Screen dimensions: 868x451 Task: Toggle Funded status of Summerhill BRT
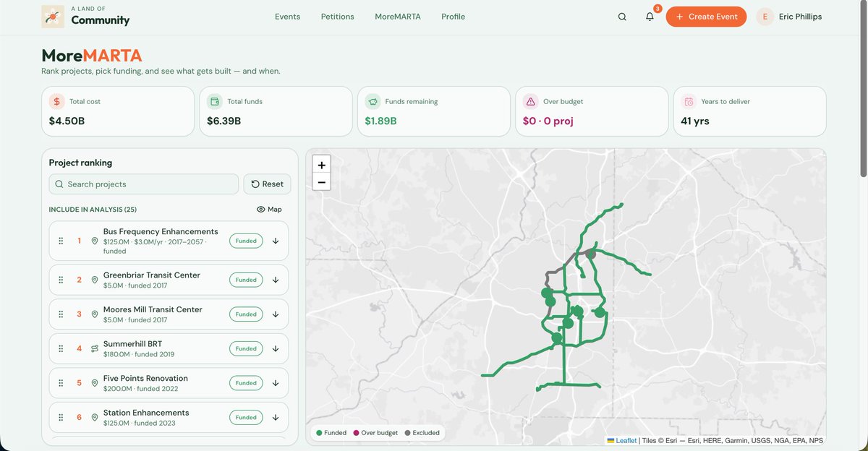[246, 348]
